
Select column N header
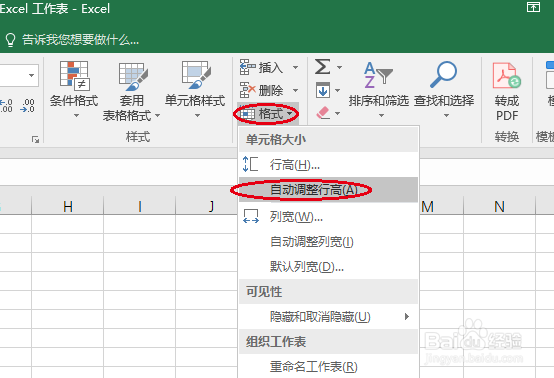pyautogui.click(x=499, y=206)
